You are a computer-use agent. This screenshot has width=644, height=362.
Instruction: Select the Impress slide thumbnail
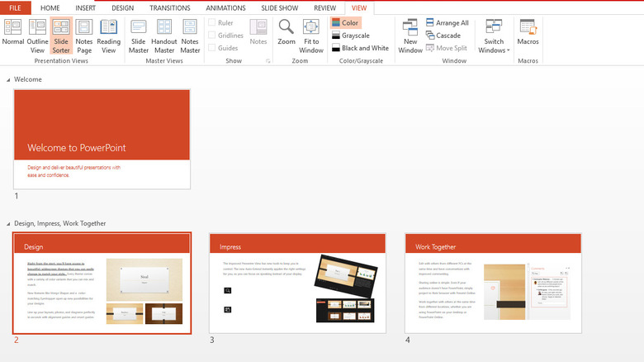[297, 283]
